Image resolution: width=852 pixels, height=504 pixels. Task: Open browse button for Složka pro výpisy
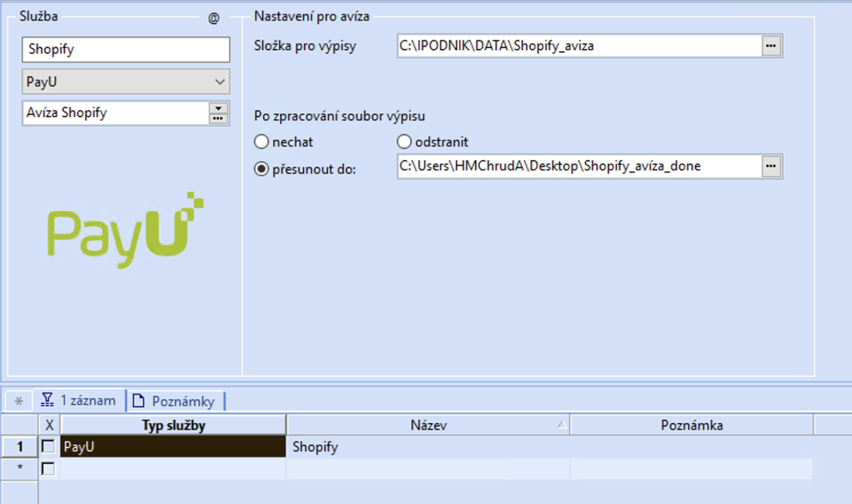tap(771, 46)
